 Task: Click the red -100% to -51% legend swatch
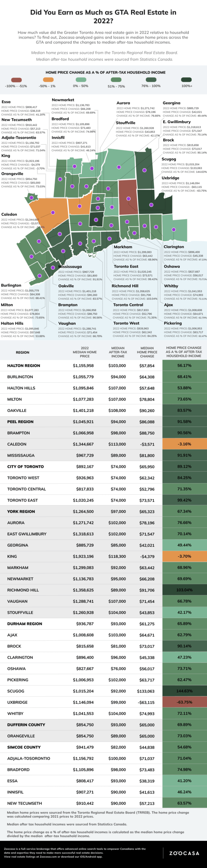point(17,80)
